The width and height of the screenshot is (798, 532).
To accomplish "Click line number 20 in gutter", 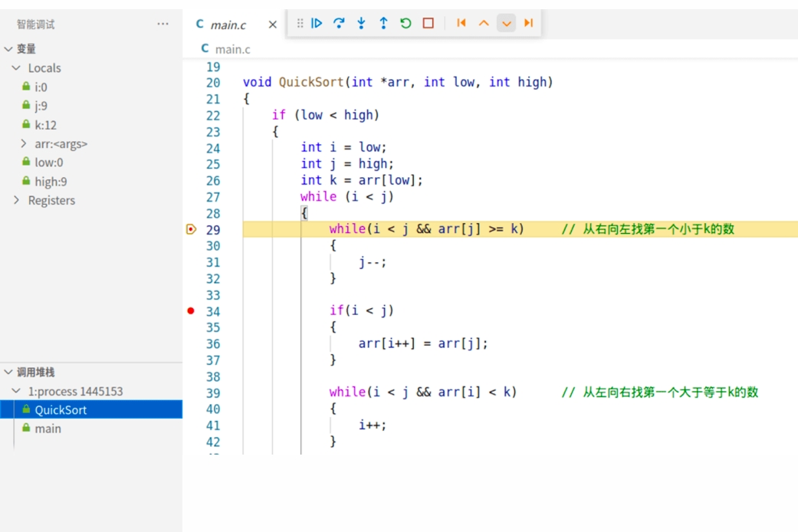I will (213, 83).
